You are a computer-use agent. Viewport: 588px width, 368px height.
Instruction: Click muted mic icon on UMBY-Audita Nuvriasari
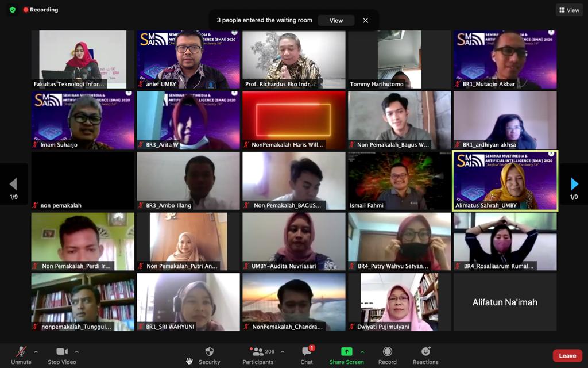(x=246, y=266)
